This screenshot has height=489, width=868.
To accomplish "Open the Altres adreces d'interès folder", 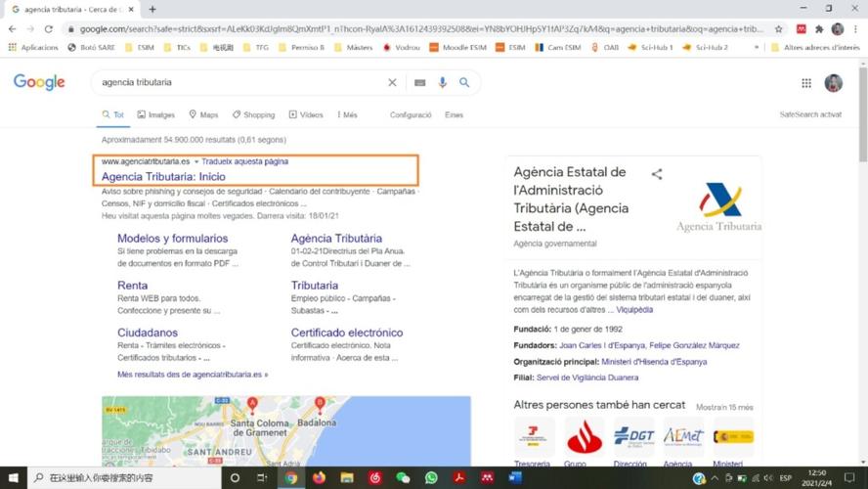I will pos(815,48).
